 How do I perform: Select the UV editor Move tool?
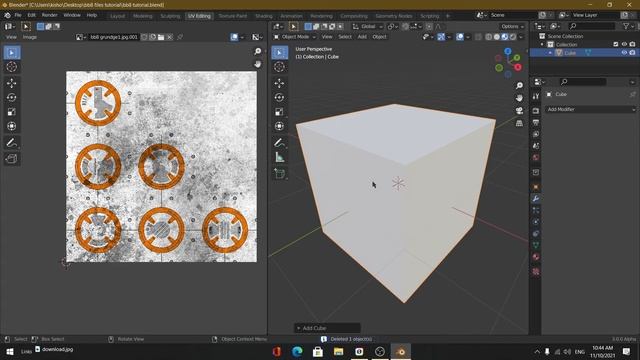coord(12,83)
